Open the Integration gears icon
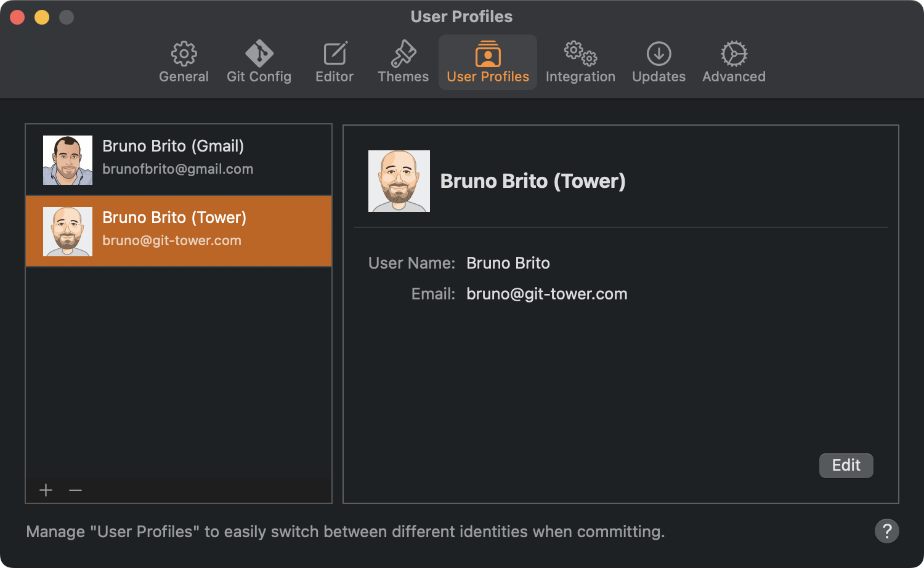Screen dimensions: 924x568 (x=580, y=54)
